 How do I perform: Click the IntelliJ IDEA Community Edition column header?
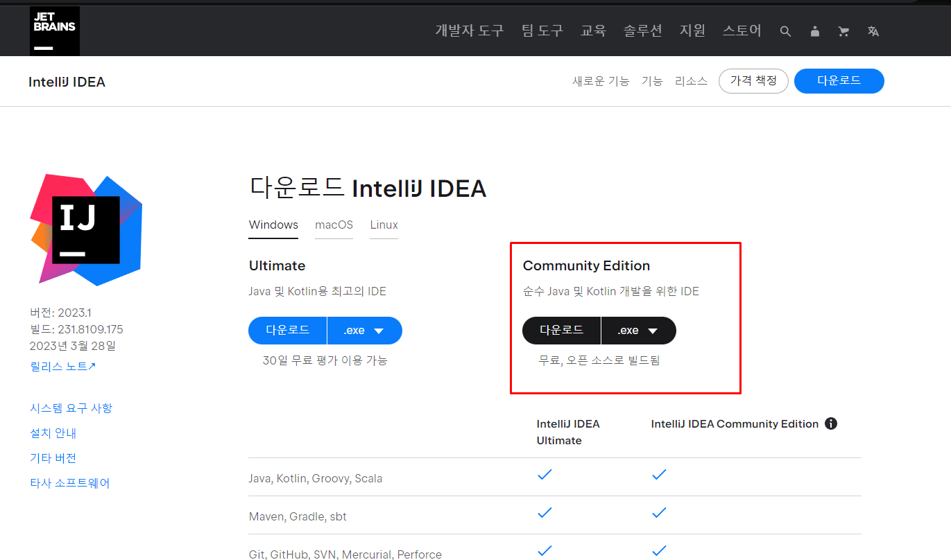[x=735, y=423]
